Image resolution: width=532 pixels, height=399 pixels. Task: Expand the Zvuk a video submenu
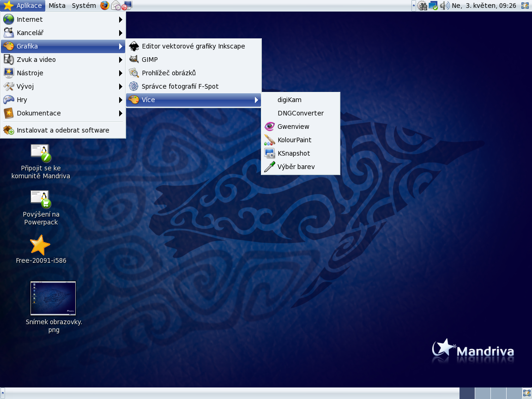tap(63, 60)
